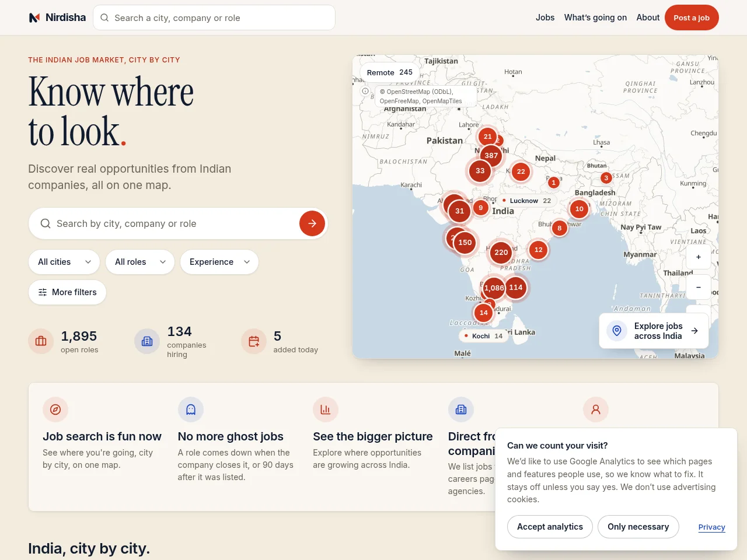
Task: Open the Jobs nav item
Action: (x=545, y=17)
